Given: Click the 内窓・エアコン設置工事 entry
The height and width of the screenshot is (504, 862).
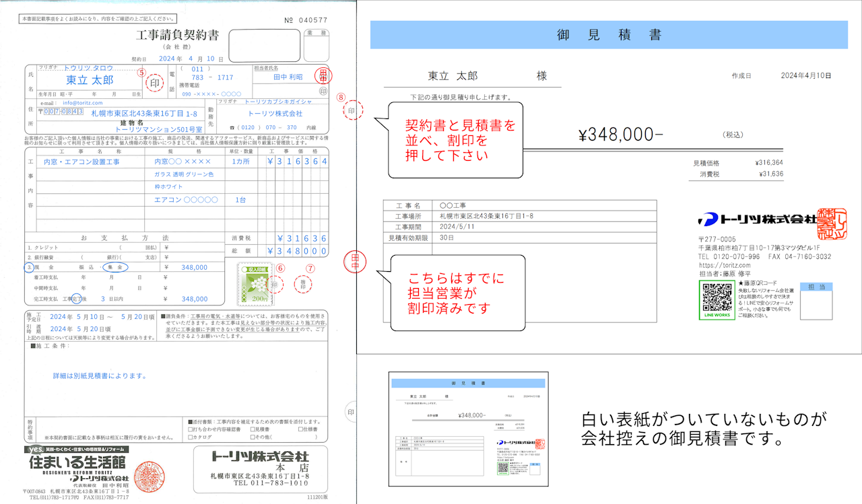Looking at the screenshot, I should (x=81, y=162).
